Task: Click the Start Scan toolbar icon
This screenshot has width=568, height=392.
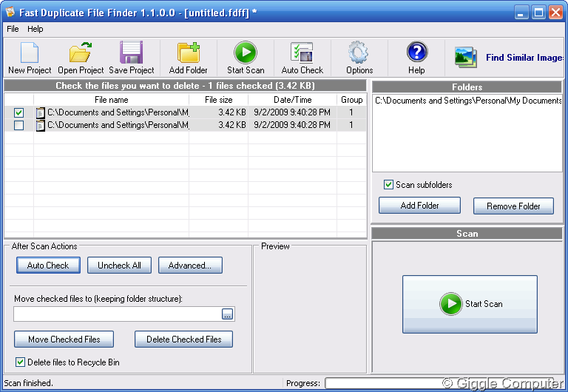Action: [x=246, y=53]
